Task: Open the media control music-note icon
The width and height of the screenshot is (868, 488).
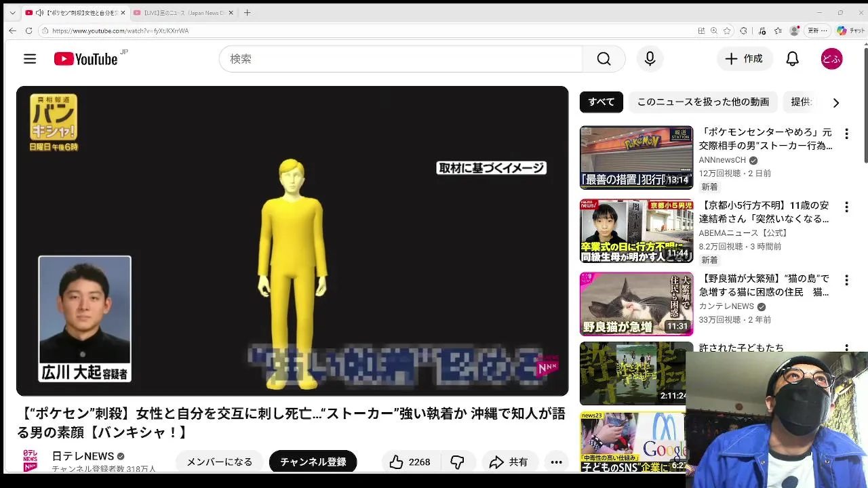Action: (x=762, y=30)
